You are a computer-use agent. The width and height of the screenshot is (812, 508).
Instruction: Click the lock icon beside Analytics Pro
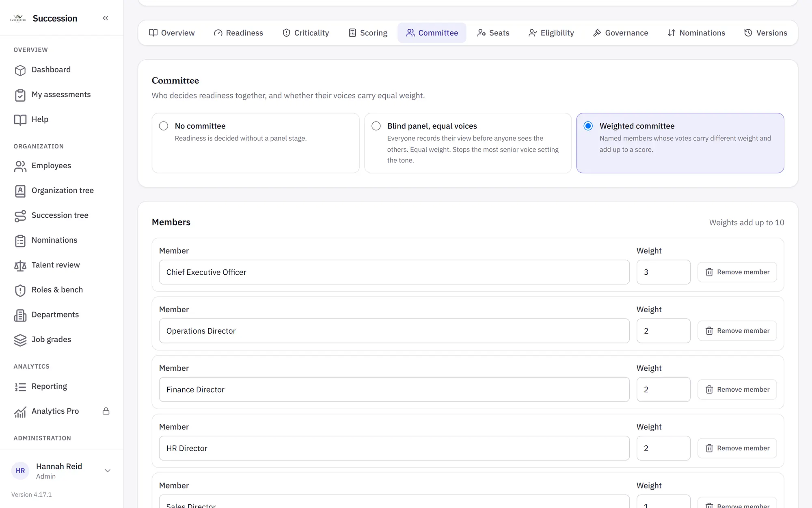click(106, 411)
